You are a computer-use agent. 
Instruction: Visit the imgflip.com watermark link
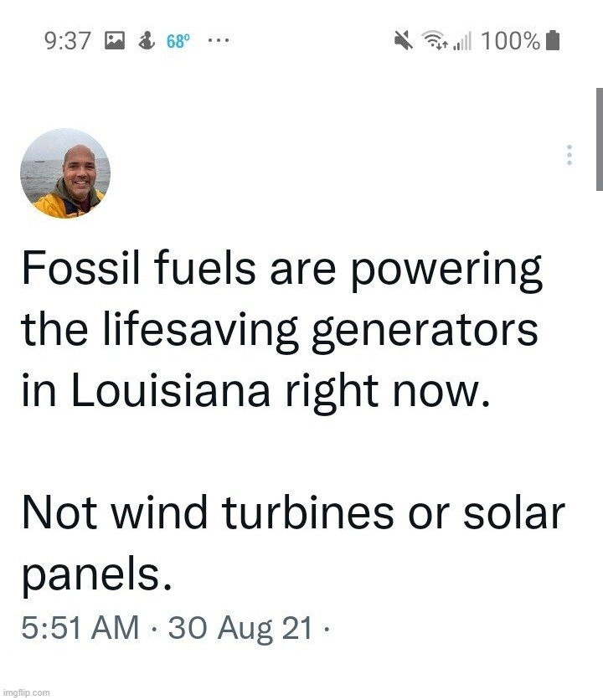click(25, 691)
